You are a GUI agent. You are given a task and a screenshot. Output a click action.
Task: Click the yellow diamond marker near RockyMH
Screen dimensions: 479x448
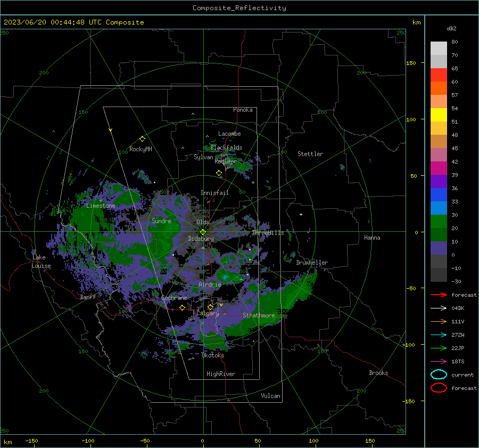(142, 139)
